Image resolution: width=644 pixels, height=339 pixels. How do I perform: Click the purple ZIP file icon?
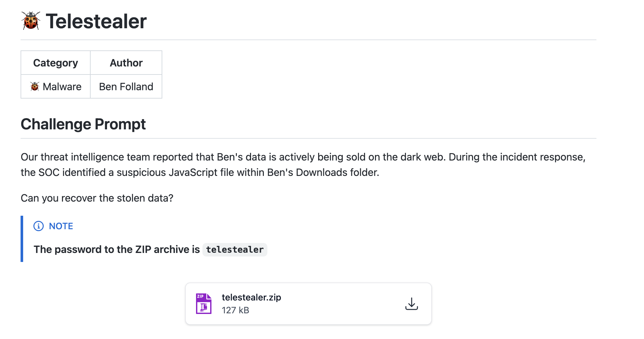pos(204,304)
